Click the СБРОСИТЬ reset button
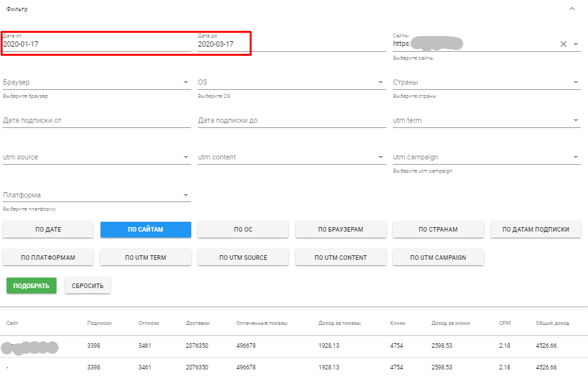Image resolution: width=588 pixels, height=376 pixels. click(x=87, y=286)
